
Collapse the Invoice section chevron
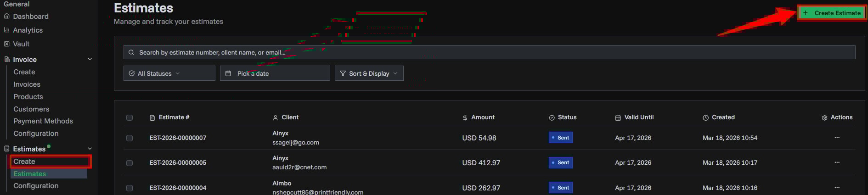pos(90,60)
